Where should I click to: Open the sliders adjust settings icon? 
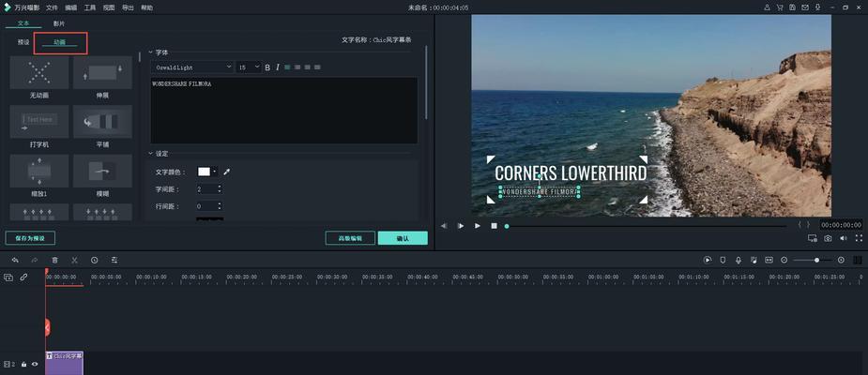[x=114, y=260]
